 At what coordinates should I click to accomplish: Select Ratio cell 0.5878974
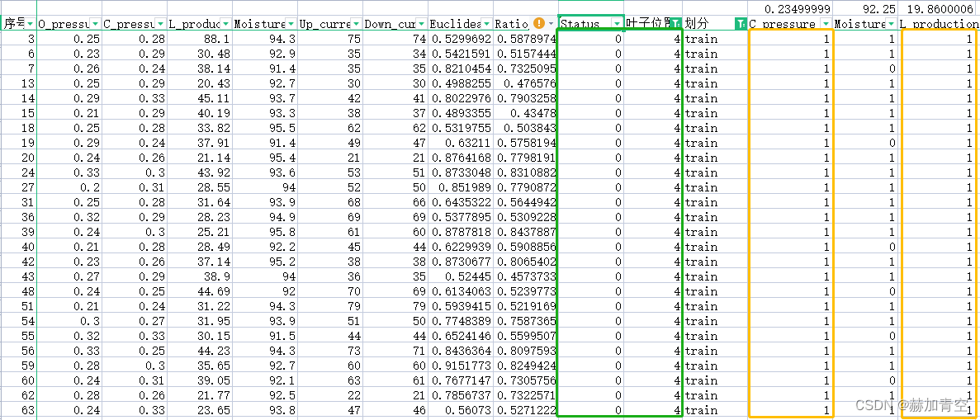526,39
